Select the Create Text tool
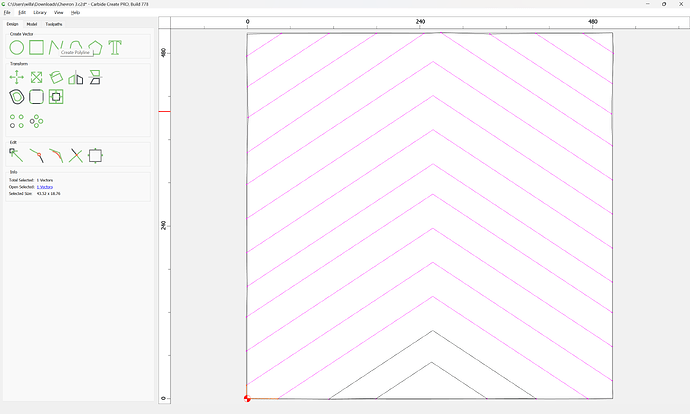 click(115, 48)
